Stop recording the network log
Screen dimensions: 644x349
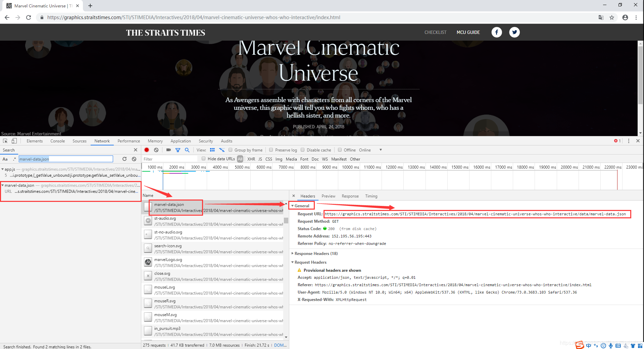coord(147,150)
